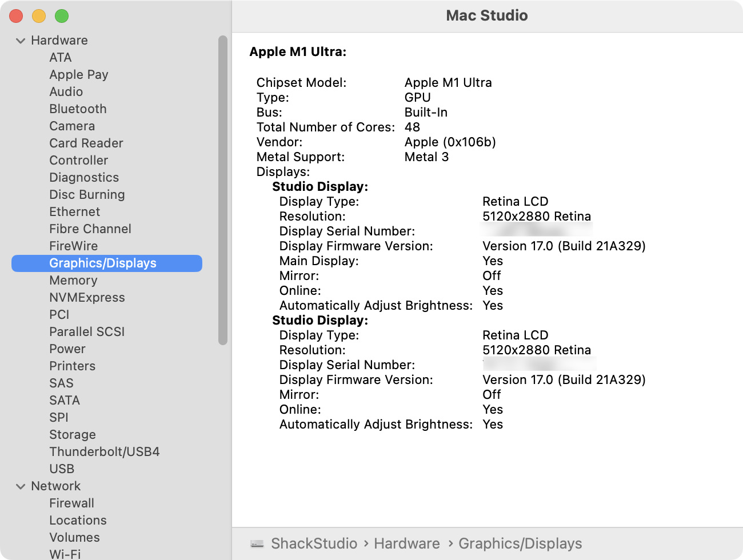Open the Bluetooth hardware category

pos(78,109)
